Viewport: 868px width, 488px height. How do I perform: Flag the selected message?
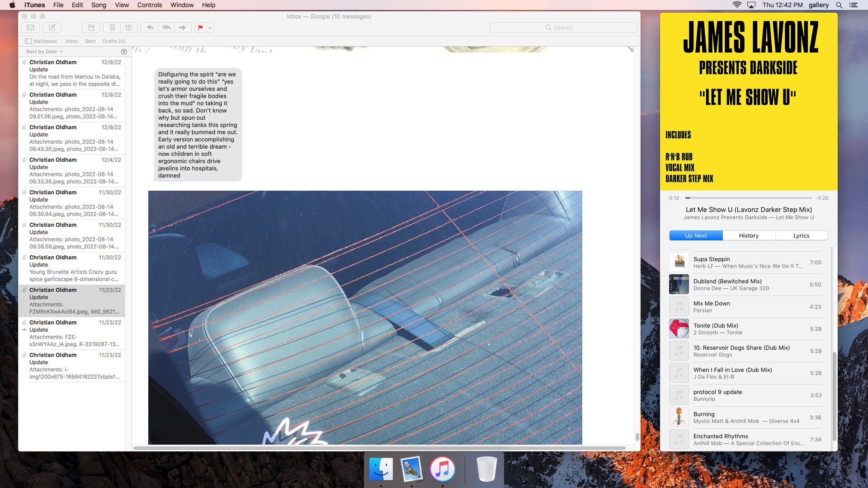point(200,28)
